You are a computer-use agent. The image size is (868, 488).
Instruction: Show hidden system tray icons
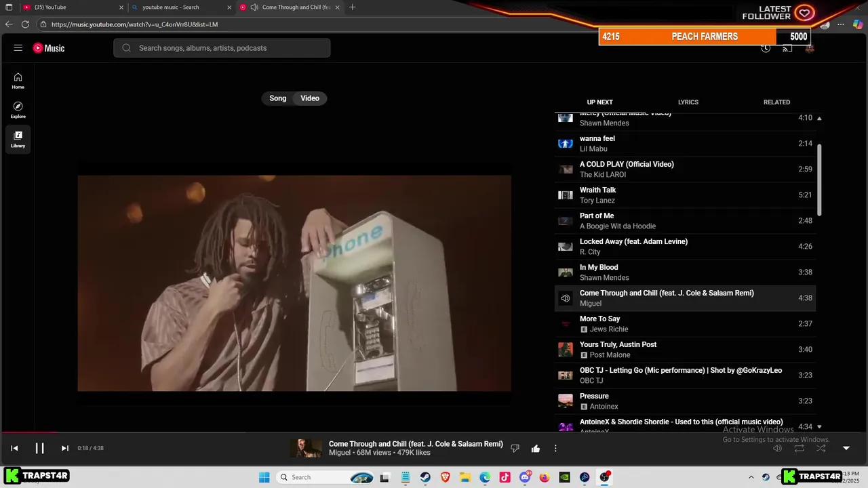point(751,477)
